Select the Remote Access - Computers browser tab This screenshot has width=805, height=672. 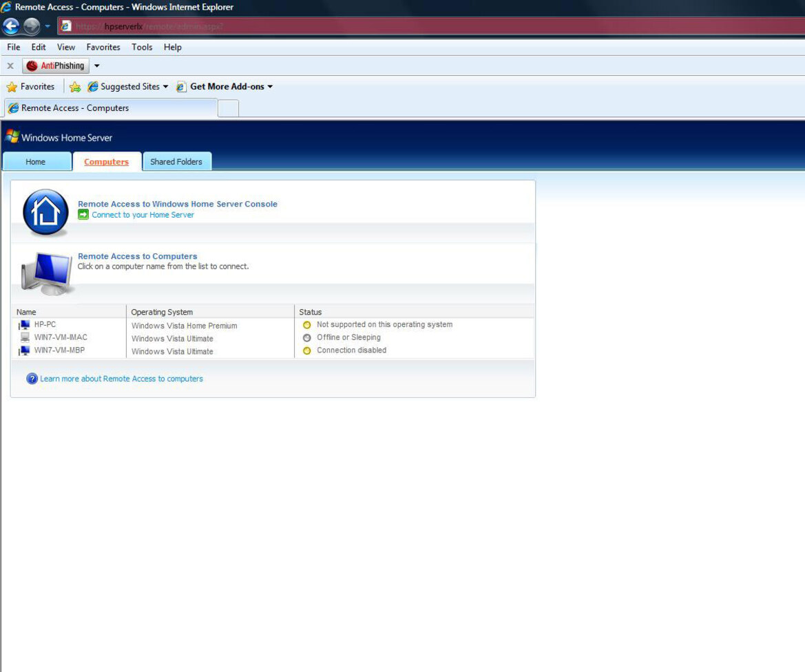(111, 108)
